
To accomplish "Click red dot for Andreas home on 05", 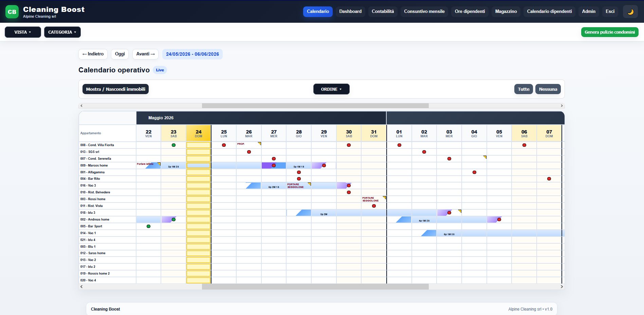I will 499,220.
